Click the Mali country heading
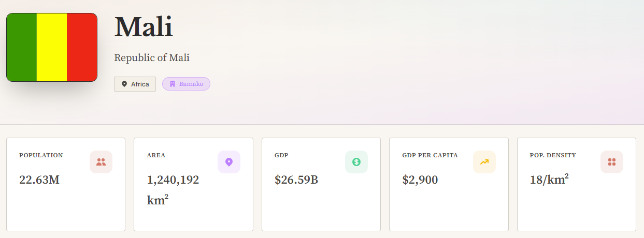 [144, 27]
